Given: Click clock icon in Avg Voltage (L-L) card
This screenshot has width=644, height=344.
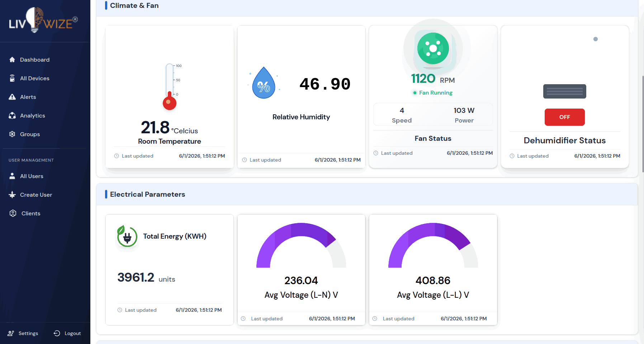Looking at the screenshot, I should click(375, 319).
